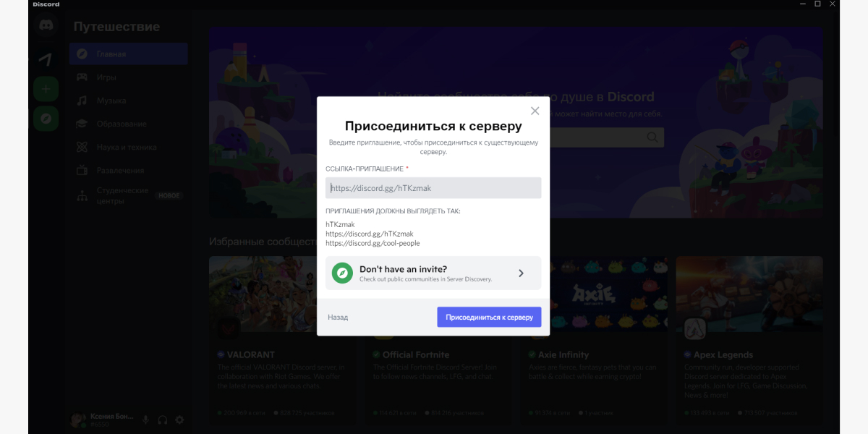Select Музыка category in sidebar
The height and width of the screenshot is (434, 868).
click(x=129, y=100)
